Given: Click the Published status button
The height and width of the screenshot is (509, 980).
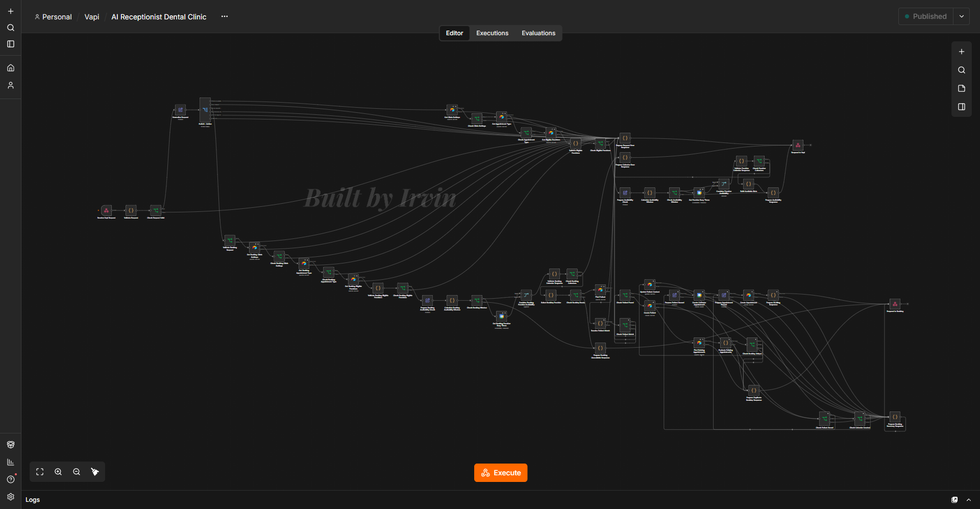Looking at the screenshot, I should pos(926,16).
